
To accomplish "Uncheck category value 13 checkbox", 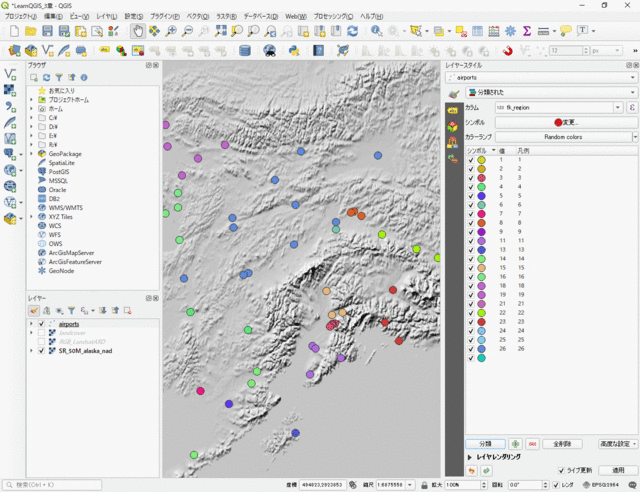I will pyautogui.click(x=471, y=250).
